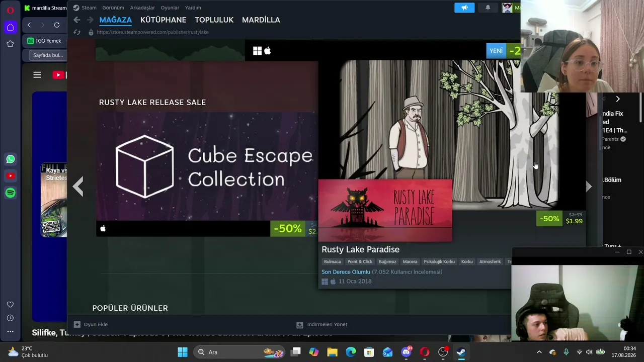Click Opera browser back arrow

click(x=29, y=25)
